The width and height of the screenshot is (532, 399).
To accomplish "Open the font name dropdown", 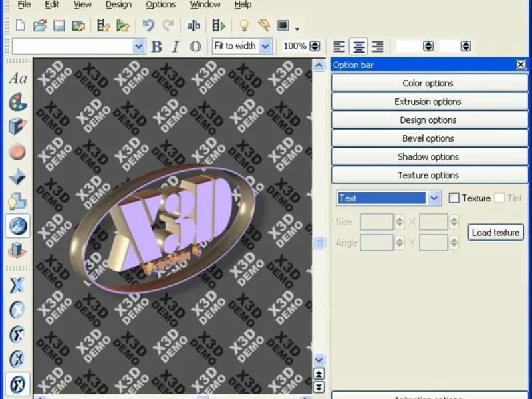I will (138, 46).
